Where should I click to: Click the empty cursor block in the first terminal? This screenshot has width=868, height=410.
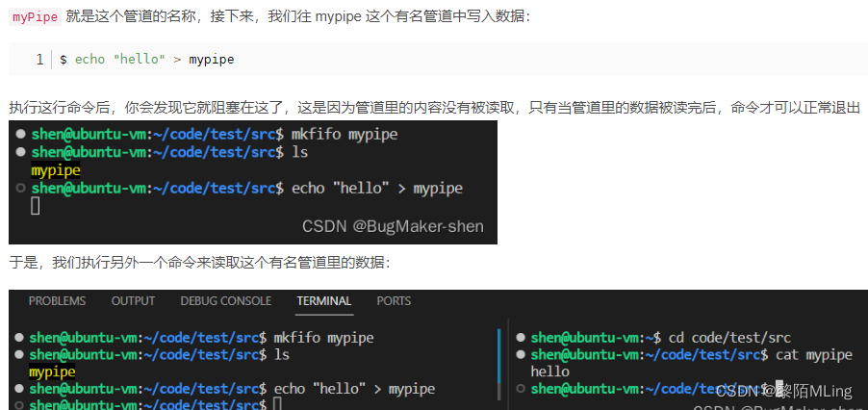36,205
